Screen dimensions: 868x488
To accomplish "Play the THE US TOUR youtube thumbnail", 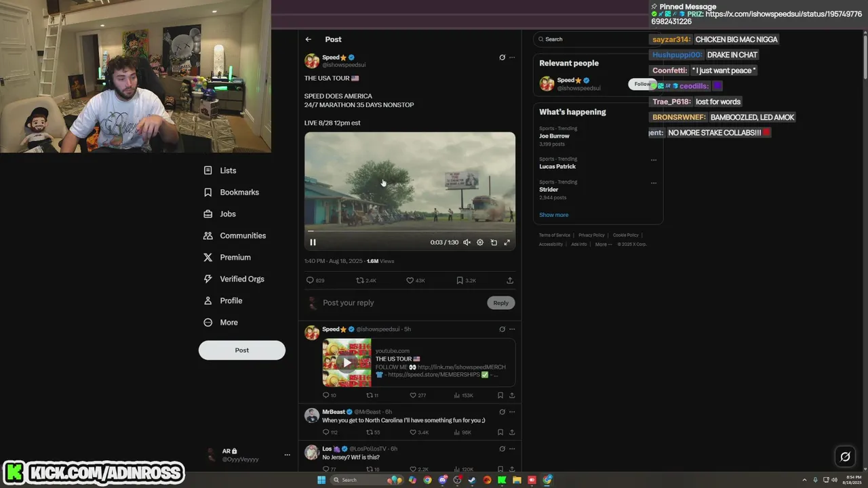I will click(347, 363).
